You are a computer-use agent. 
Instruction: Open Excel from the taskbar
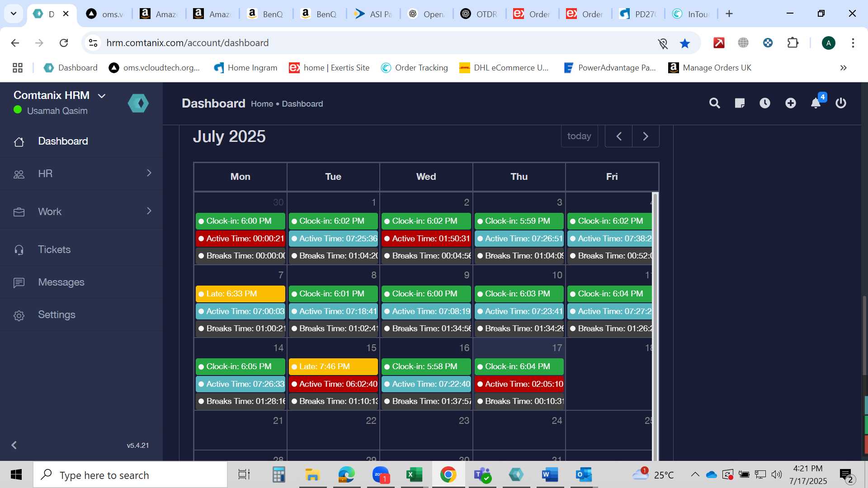pos(414,475)
